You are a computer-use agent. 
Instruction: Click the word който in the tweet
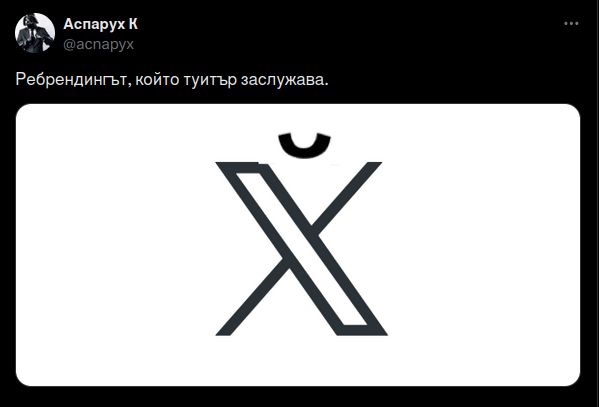(157, 80)
